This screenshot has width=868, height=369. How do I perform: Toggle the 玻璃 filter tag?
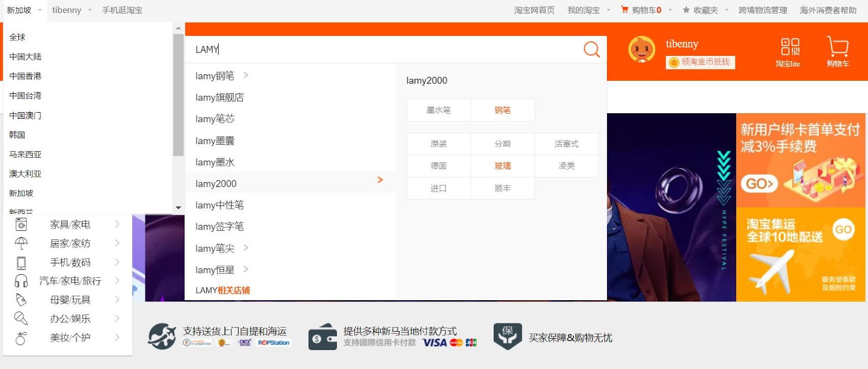(502, 166)
